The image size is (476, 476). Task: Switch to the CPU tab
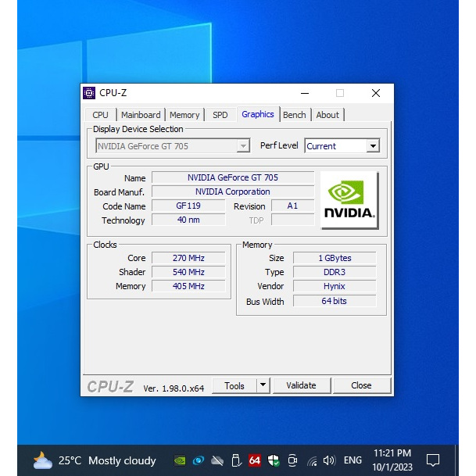click(101, 115)
